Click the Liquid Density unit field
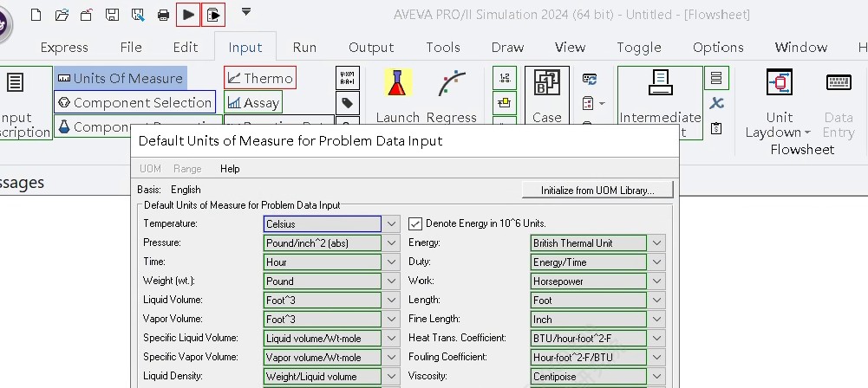The width and height of the screenshot is (868, 388). click(x=323, y=377)
